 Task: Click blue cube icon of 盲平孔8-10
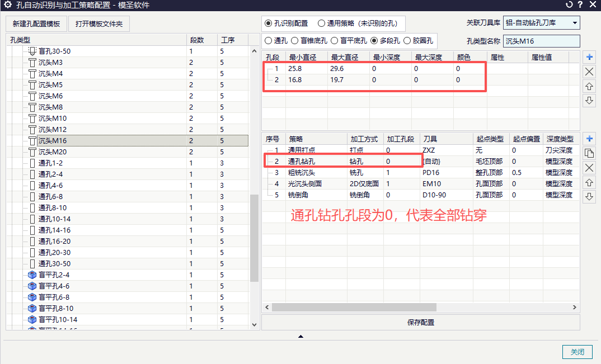click(32, 309)
